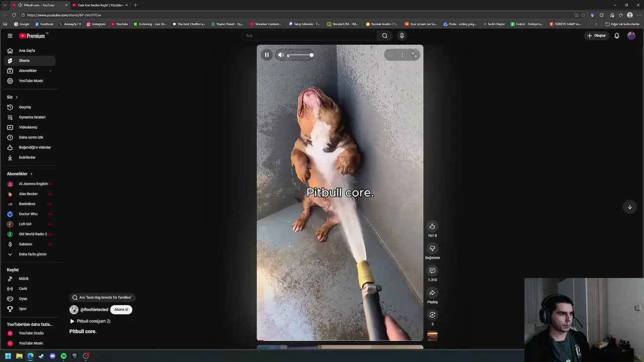The image size is (644, 362).
Task: Click the Oluştur create button
Action: pyautogui.click(x=597, y=36)
